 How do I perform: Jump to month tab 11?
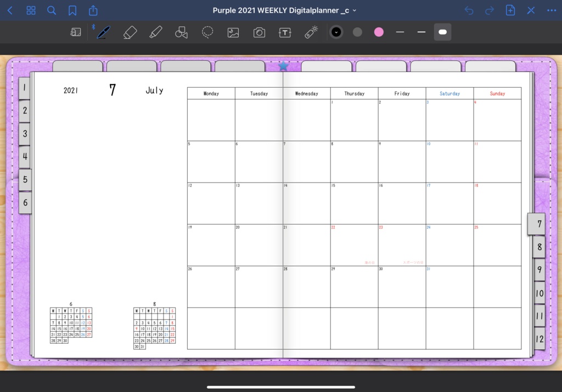pyautogui.click(x=539, y=316)
